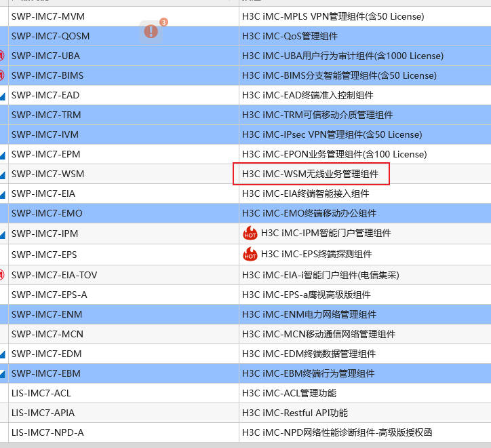The width and height of the screenshot is (491, 448).
Task: Select the LIS-IMC7-ACL product code cell
Action: coord(123,393)
